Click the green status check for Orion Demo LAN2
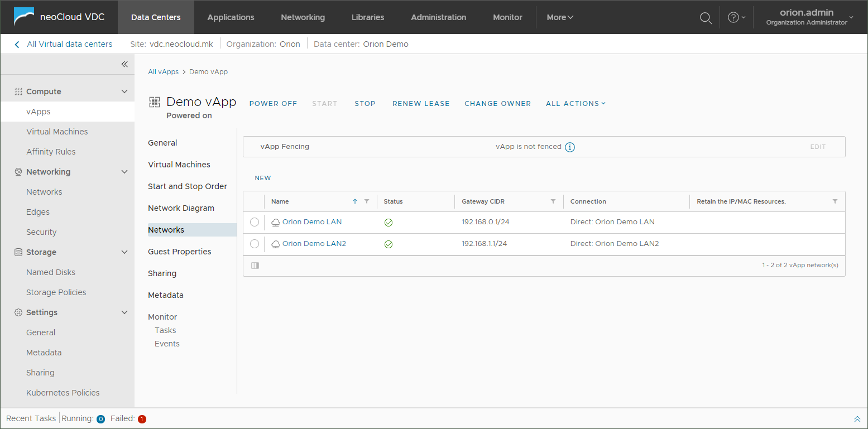The width and height of the screenshot is (868, 429). [389, 244]
